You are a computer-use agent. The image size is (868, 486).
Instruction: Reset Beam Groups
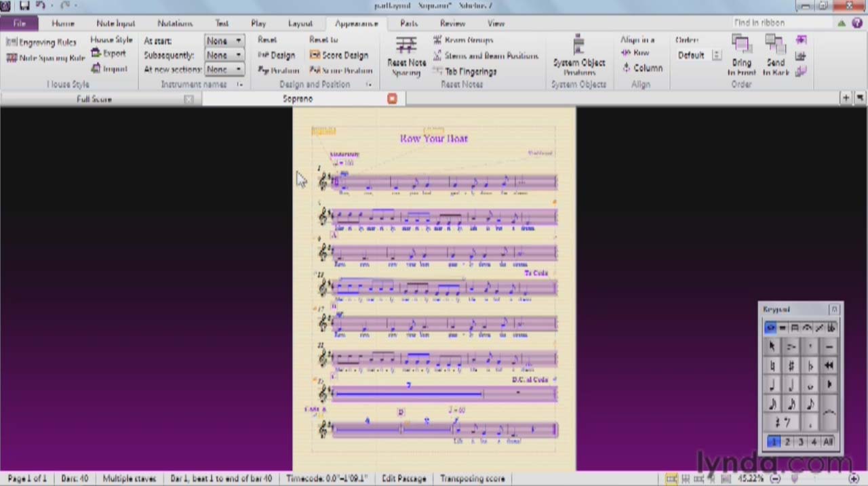463,41
